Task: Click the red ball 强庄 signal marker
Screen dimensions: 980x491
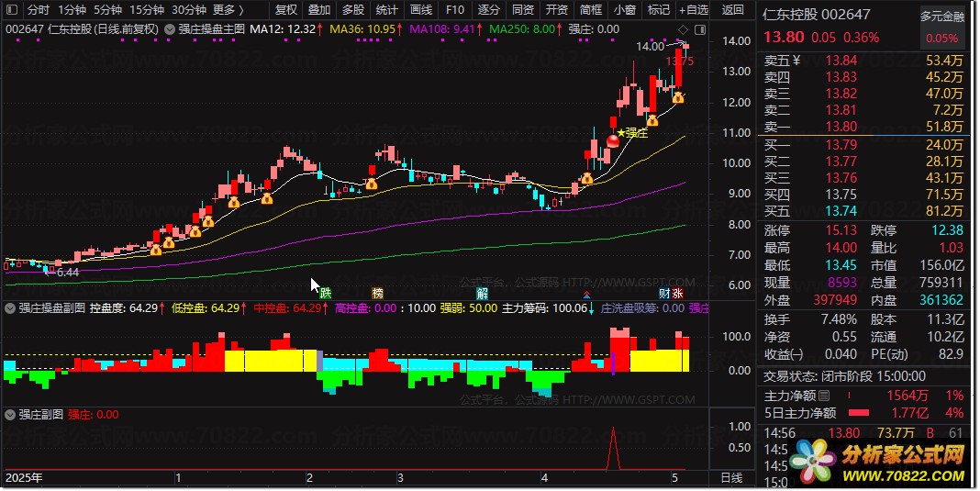Action: (613, 140)
